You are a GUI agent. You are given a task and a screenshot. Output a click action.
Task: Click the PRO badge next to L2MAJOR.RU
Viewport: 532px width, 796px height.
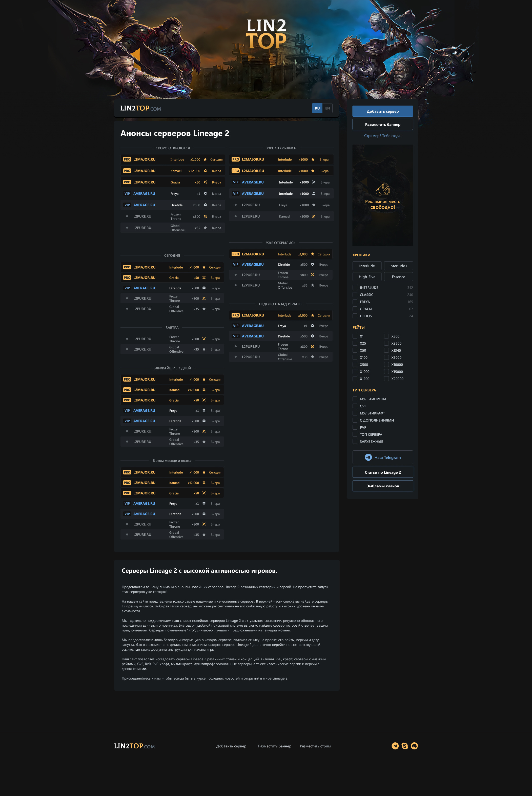click(127, 159)
